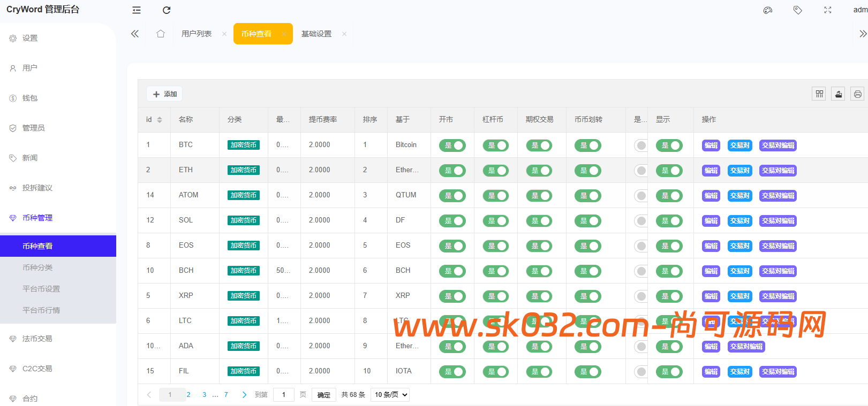Click 确定 pagination confirm button

point(324,395)
